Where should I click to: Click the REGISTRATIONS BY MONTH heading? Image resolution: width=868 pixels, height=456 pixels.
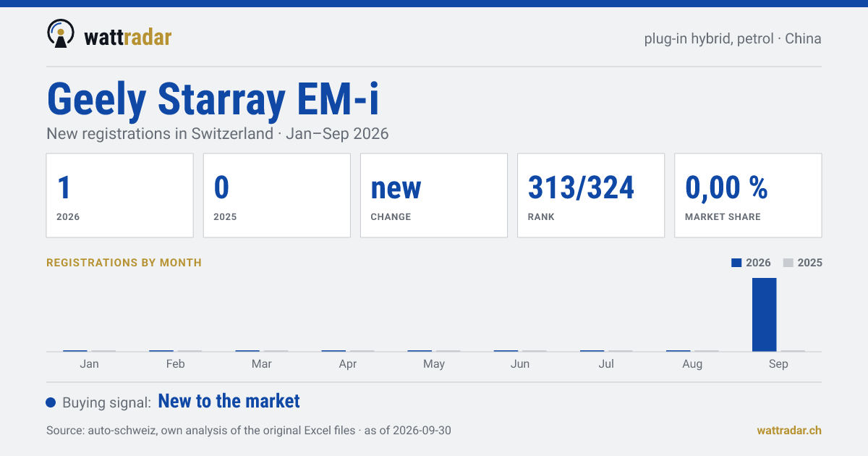(x=124, y=263)
